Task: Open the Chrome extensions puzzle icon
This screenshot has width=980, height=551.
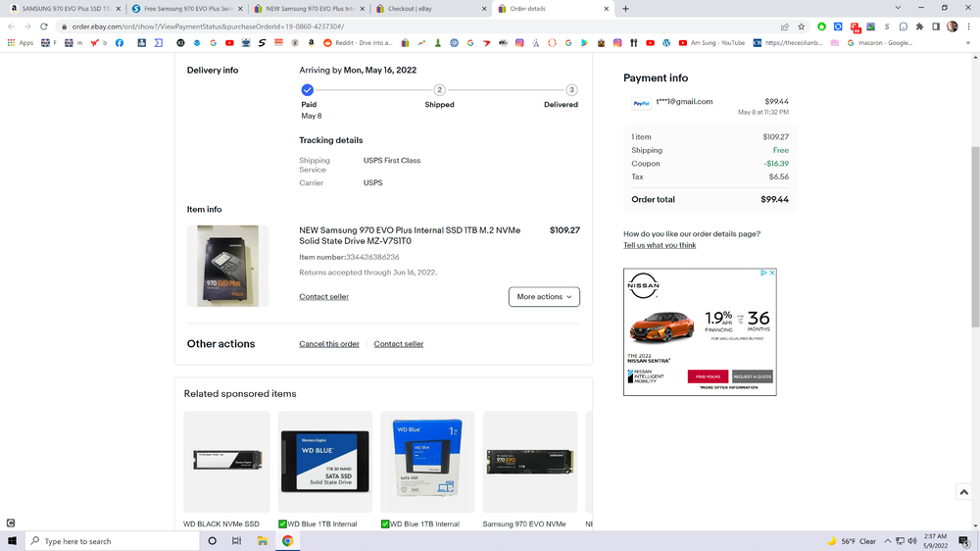Action: click(919, 26)
